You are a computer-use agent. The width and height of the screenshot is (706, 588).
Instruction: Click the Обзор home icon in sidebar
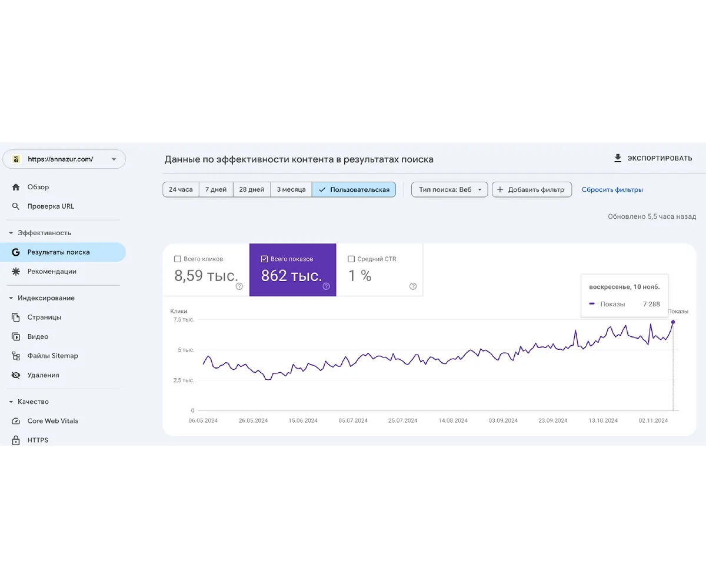click(x=16, y=187)
